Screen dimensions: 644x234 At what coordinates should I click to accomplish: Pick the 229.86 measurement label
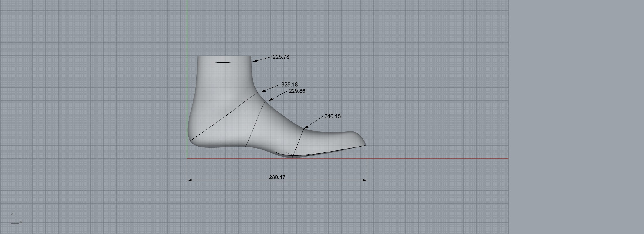tap(297, 91)
